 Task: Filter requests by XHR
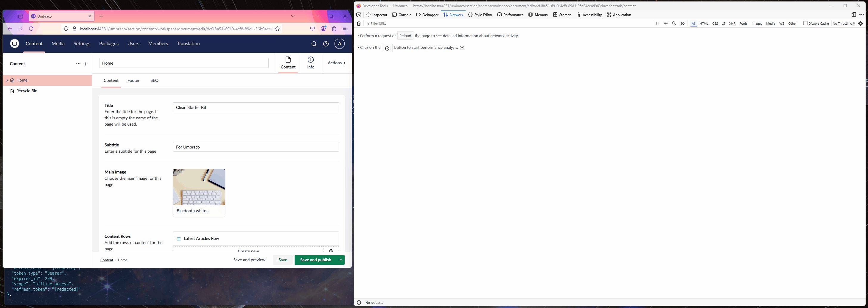732,24
